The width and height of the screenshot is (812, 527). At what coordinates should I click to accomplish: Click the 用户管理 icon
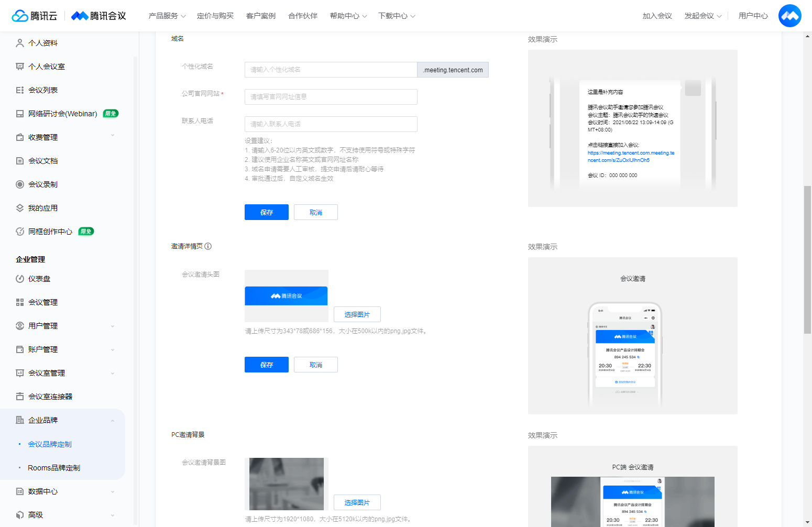(x=20, y=326)
